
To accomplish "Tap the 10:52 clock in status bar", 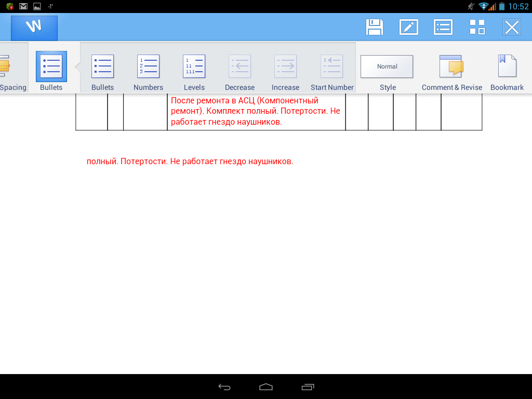I will pos(518,6).
